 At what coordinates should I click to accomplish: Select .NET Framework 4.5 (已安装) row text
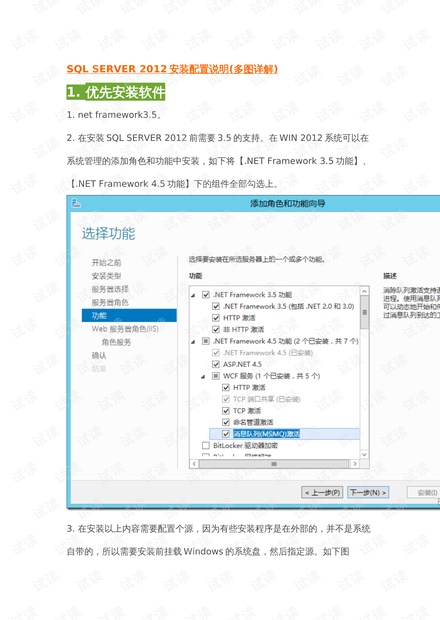pyautogui.click(x=268, y=352)
